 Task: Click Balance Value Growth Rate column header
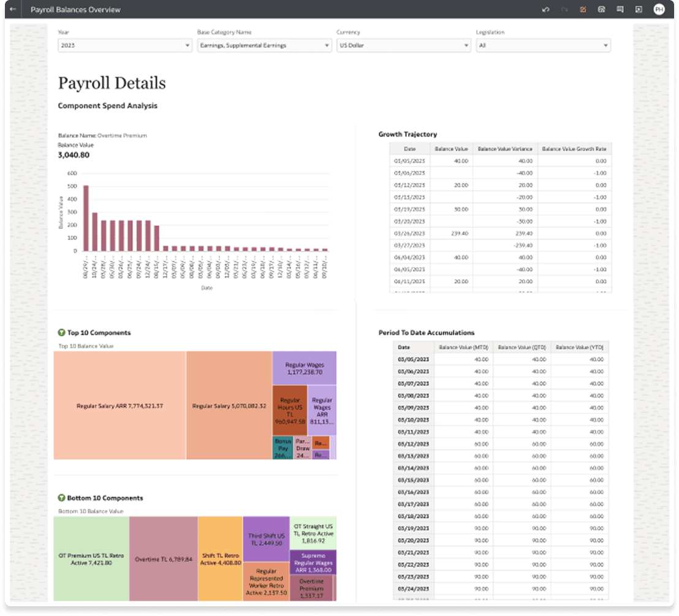[574, 149]
